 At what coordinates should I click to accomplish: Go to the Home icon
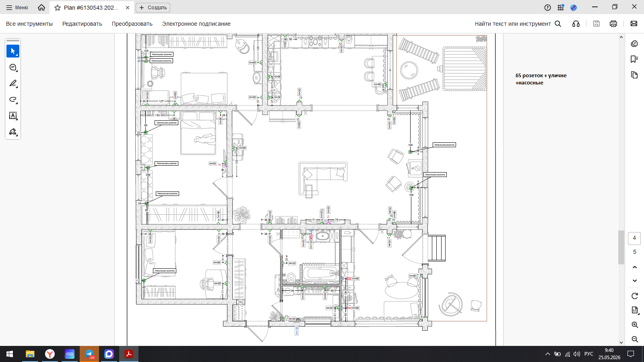[41, 8]
